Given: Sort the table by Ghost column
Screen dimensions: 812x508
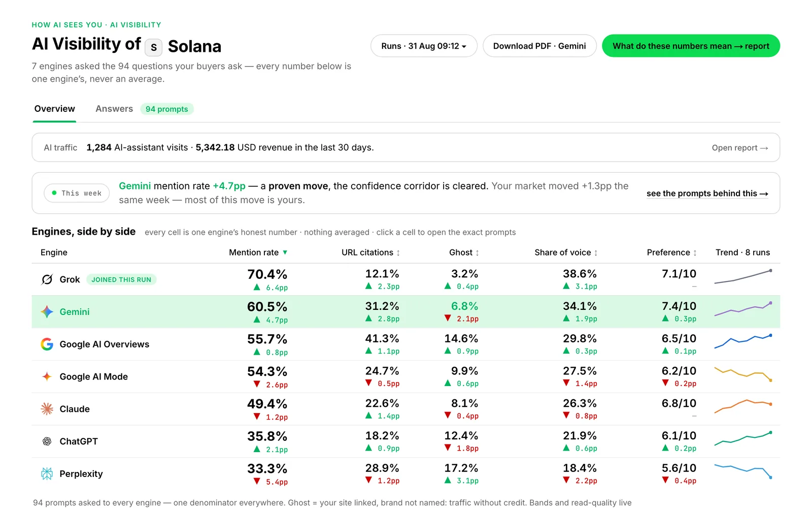Looking at the screenshot, I should pos(464,252).
